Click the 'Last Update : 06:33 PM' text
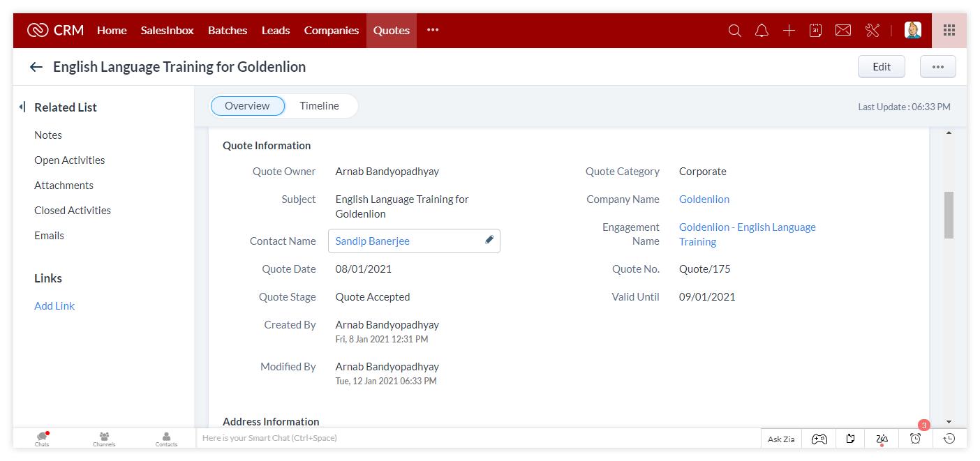The image size is (980, 461). [904, 107]
